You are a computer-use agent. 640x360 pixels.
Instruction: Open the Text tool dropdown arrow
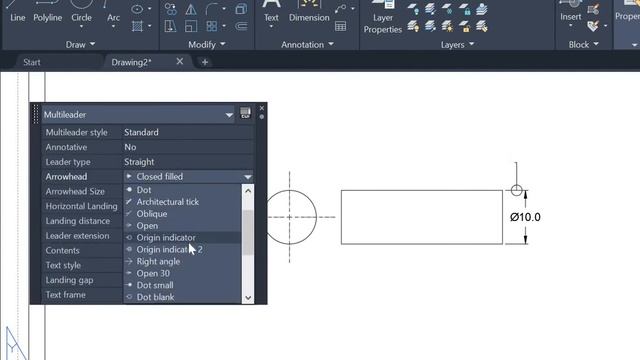[x=271, y=27]
